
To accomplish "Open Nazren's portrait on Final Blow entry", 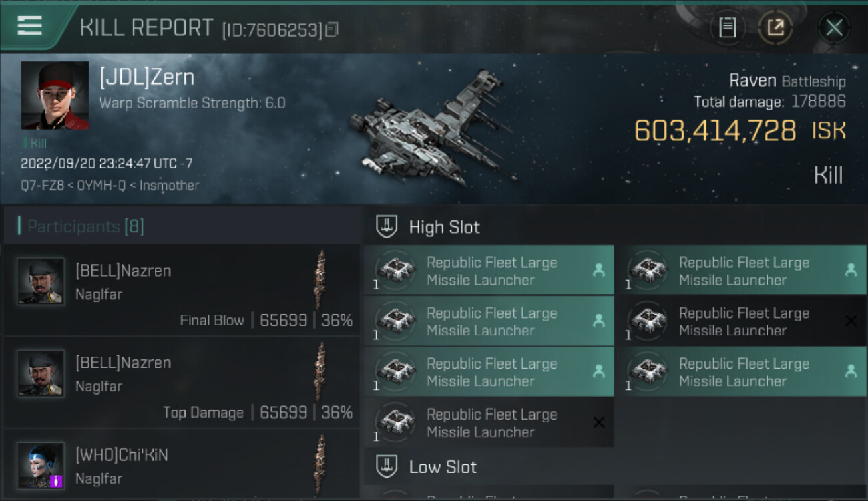I will pos(41,281).
